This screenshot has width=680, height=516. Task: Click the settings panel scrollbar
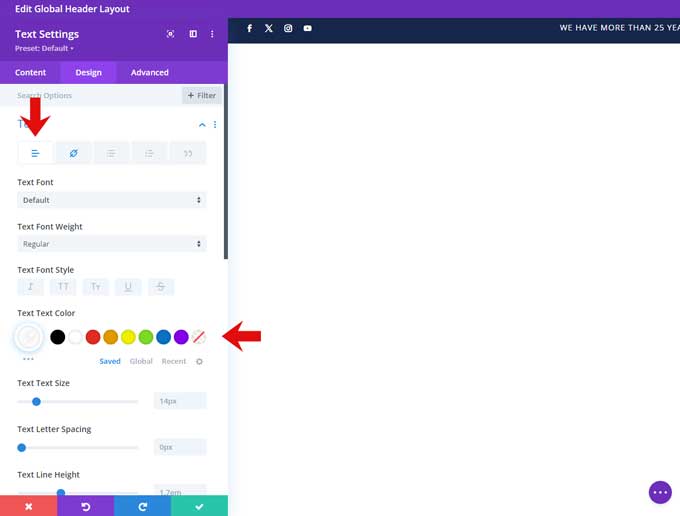point(226,172)
